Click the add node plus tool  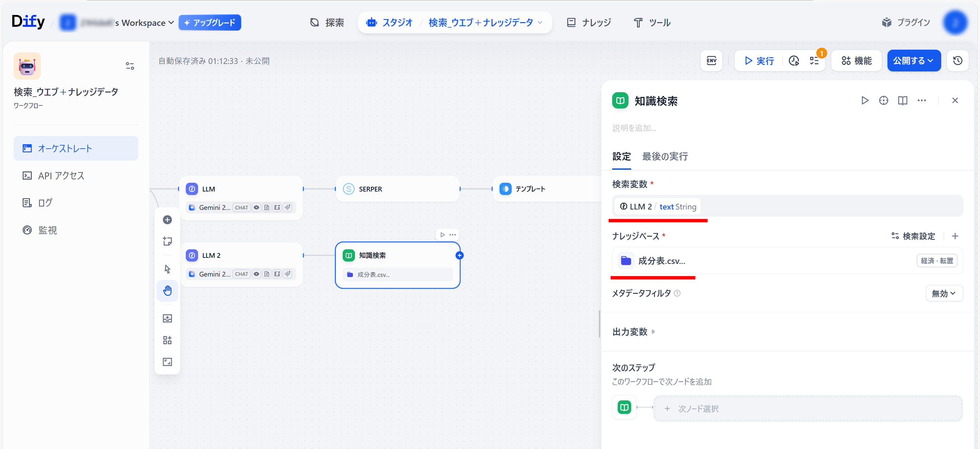pos(167,220)
